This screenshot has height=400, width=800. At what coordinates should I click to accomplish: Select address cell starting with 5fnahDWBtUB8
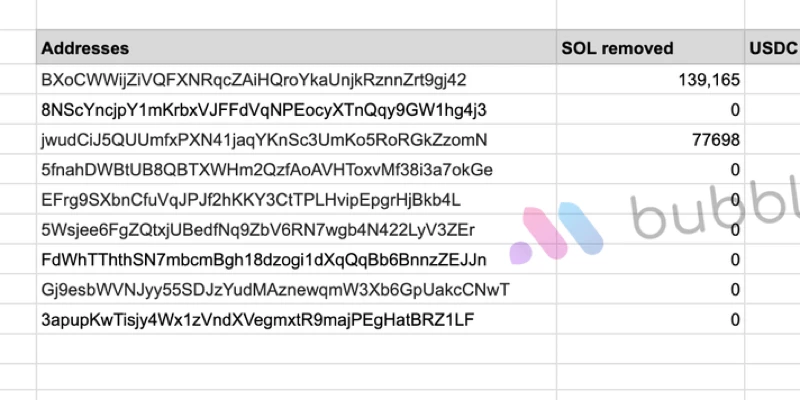(x=296, y=169)
